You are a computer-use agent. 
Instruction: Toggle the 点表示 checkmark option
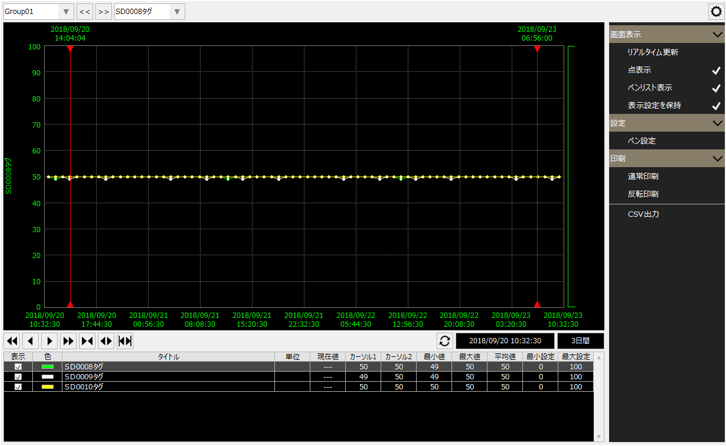pos(715,71)
